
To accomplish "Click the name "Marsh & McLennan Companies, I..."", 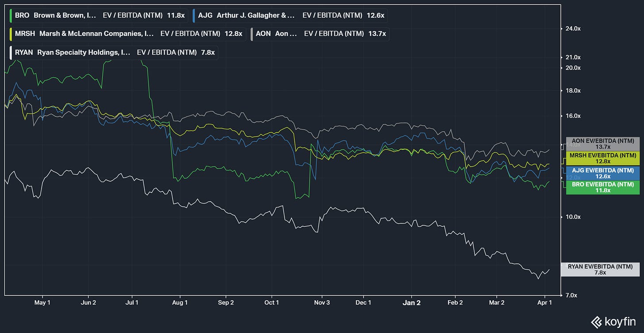I will click(96, 34).
